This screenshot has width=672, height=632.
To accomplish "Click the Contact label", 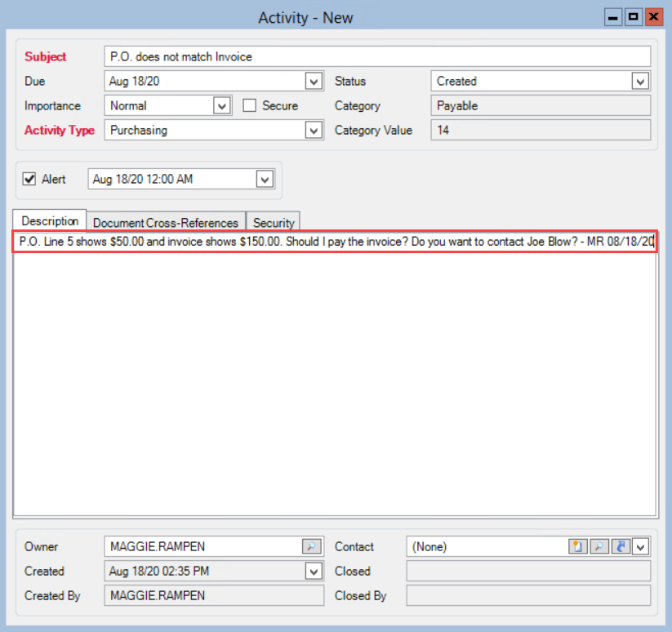I will pyautogui.click(x=354, y=547).
